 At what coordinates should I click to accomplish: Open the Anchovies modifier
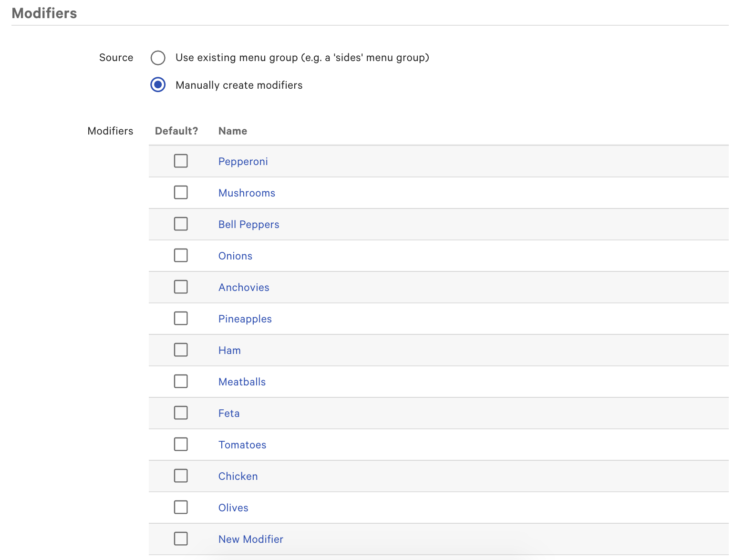point(244,287)
